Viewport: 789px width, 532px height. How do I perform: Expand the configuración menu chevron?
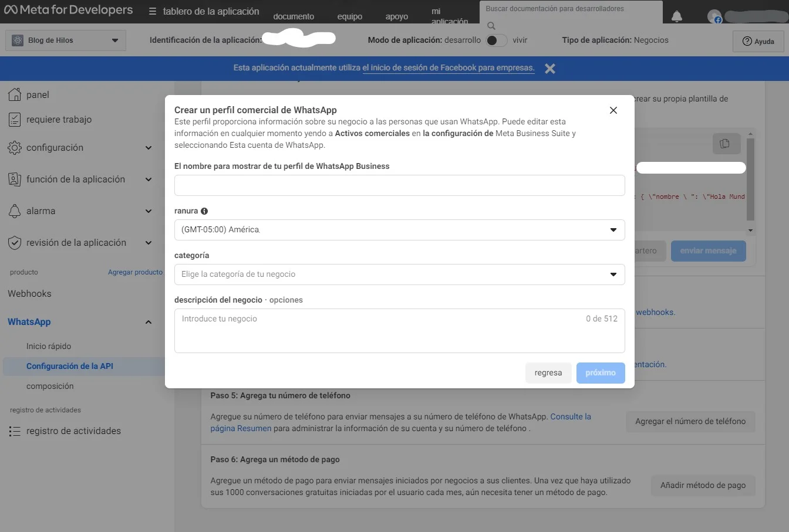149,148
